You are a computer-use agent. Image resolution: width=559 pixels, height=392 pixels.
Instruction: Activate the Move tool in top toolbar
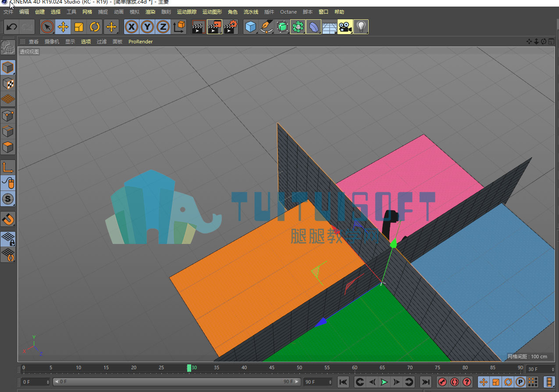(x=63, y=27)
